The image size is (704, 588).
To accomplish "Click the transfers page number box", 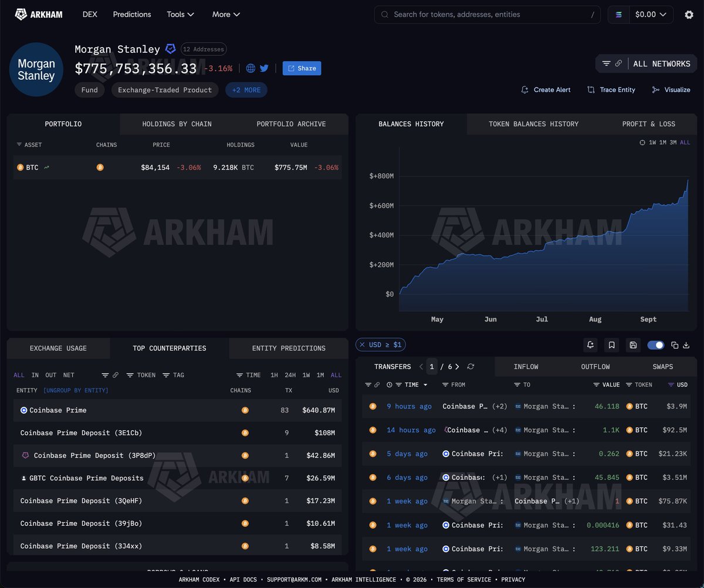I will pyautogui.click(x=432, y=367).
